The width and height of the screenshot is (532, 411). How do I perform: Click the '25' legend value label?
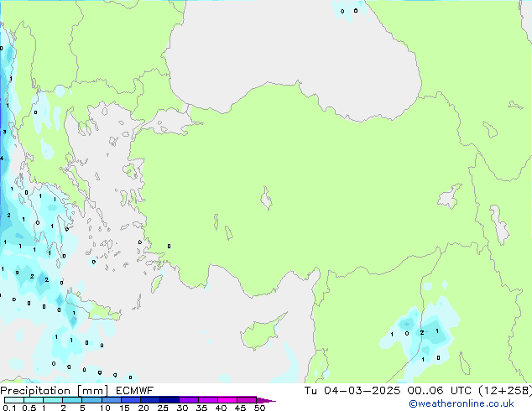click(x=163, y=408)
